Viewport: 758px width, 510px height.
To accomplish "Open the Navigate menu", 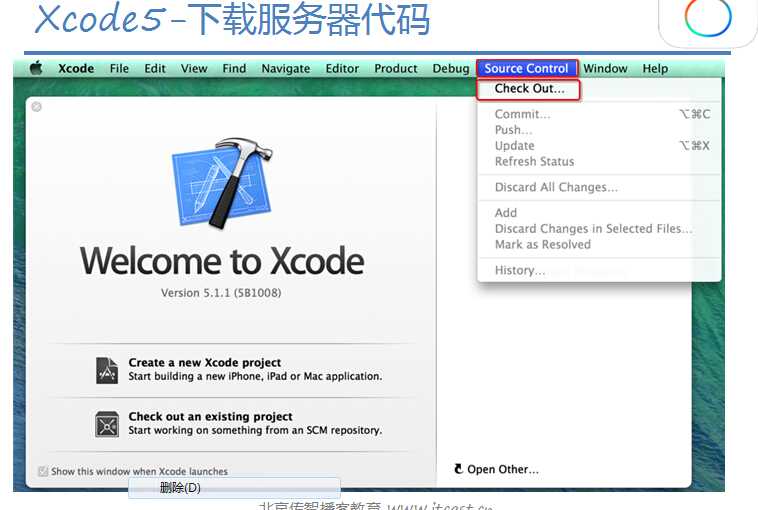I will pyautogui.click(x=286, y=69).
